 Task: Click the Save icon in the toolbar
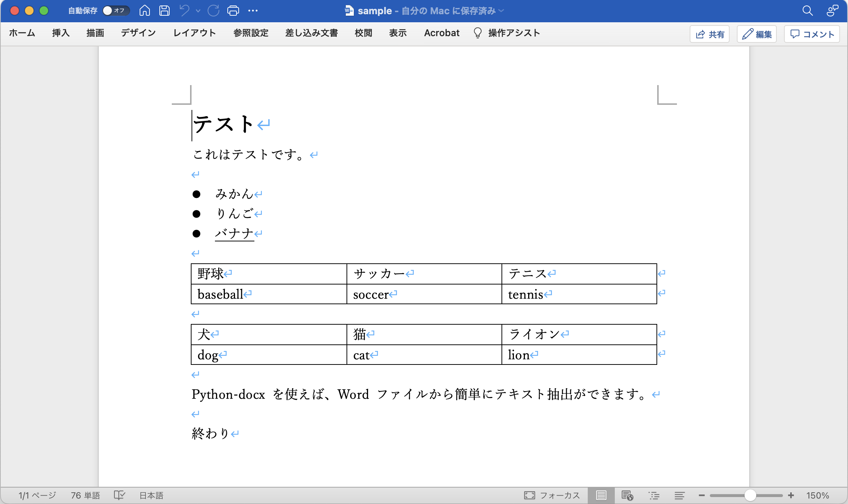tap(164, 11)
